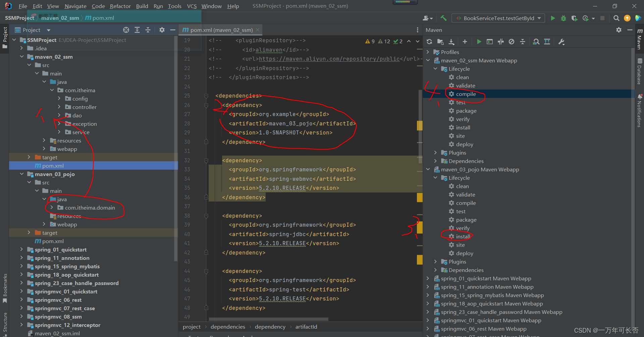The image size is (644, 337).
Task: Select clean under maven_02_ssm Lifecycle
Action: (x=462, y=77)
